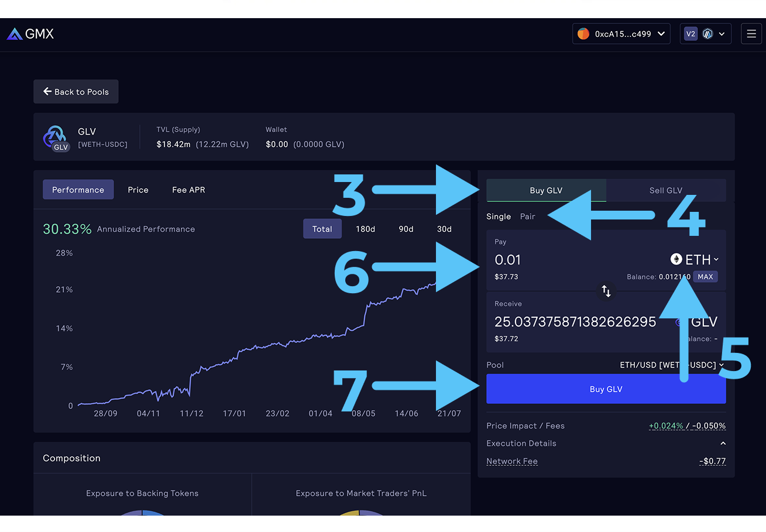Screen dimensions: 766x532
Task: Click the Arbitrum network icon
Action: [x=708, y=34]
